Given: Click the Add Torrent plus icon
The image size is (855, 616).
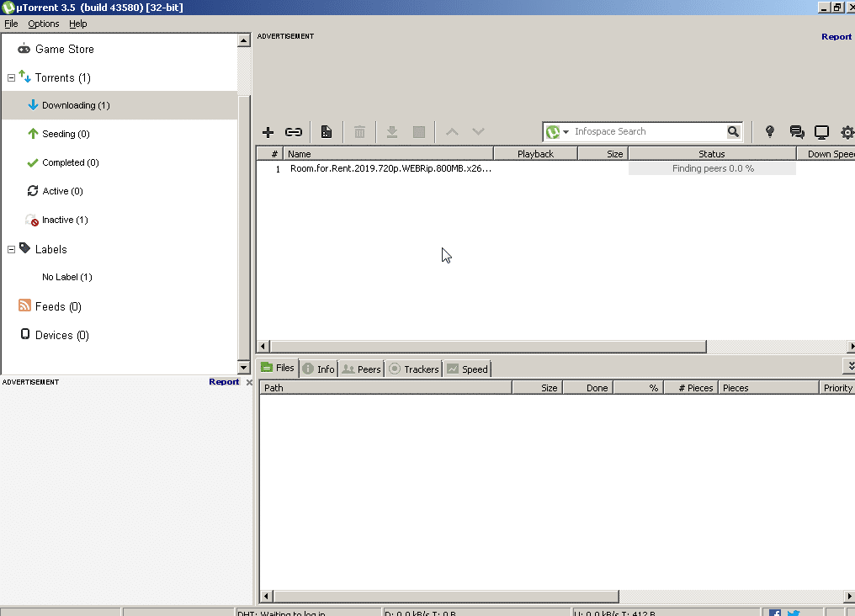Looking at the screenshot, I should tap(268, 132).
